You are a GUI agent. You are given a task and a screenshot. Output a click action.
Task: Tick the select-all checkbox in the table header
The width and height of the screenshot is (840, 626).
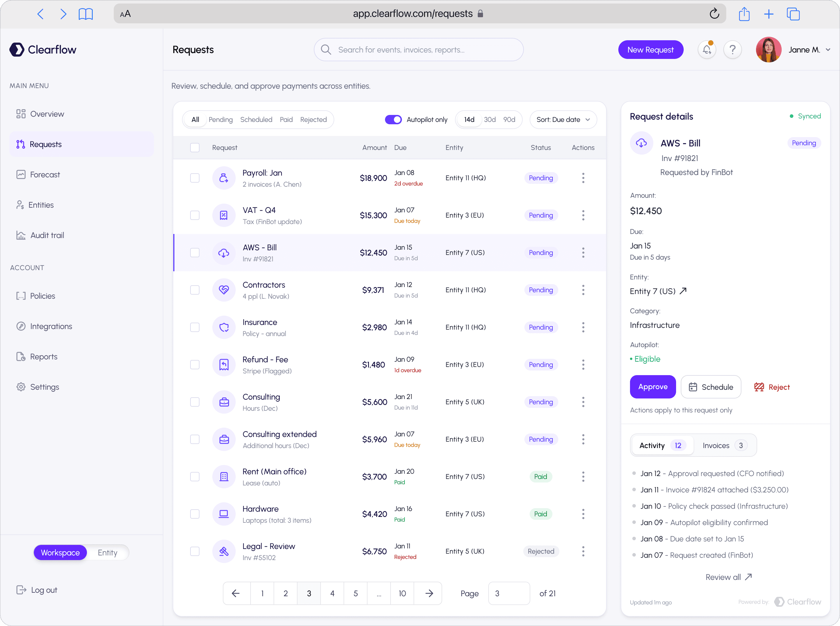tap(195, 147)
